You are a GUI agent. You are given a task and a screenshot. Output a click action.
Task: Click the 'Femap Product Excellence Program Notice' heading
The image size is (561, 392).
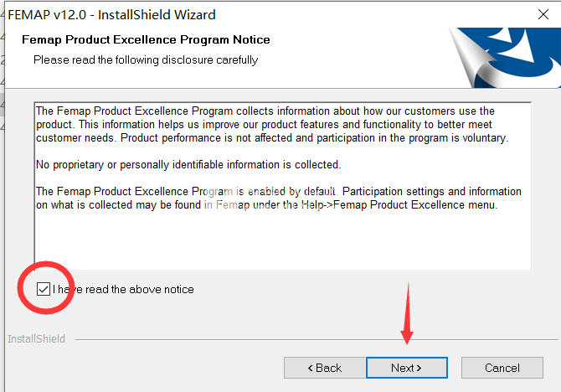146,39
